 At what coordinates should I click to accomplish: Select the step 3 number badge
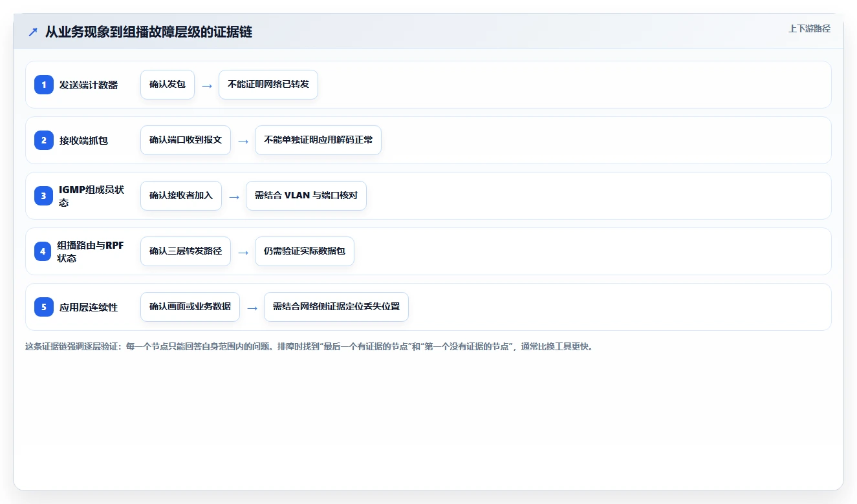coord(44,196)
